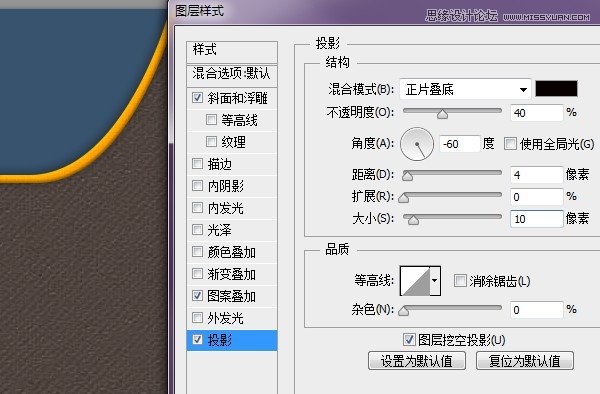600x394 pixels.
Task: Tick the 描边 checkbox
Action: coord(197,164)
